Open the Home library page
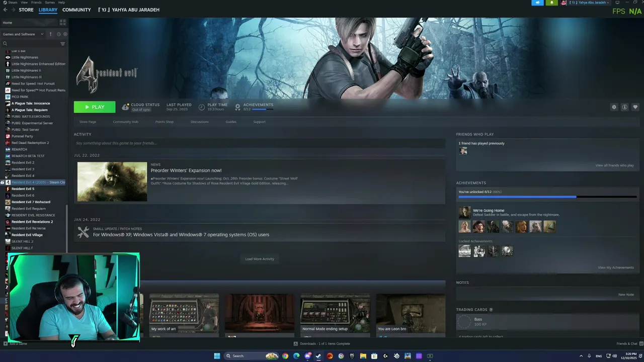The height and width of the screenshot is (362, 644). click(29, 23)
